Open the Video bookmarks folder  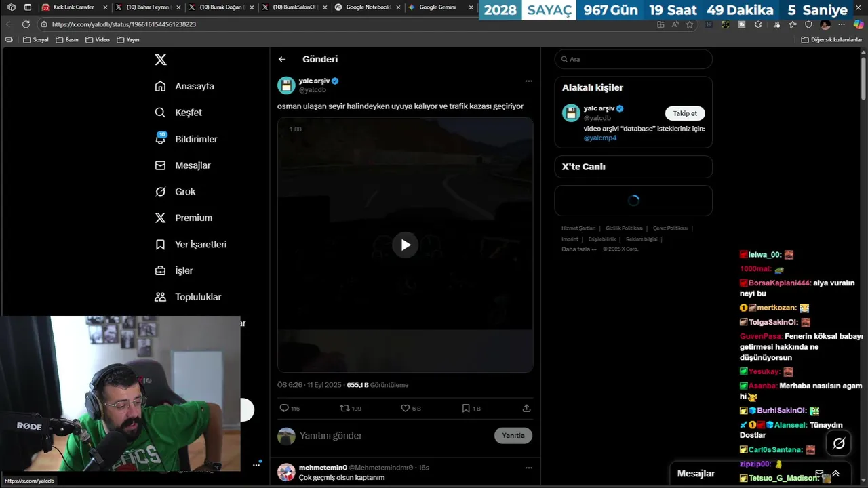click(x=98, y=39)
